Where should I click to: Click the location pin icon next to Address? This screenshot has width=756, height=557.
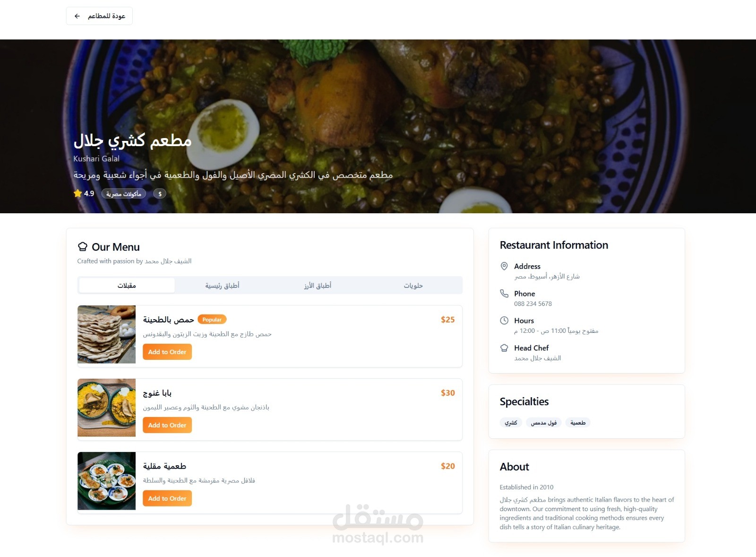pyautogui.click(x=504, y=266)
